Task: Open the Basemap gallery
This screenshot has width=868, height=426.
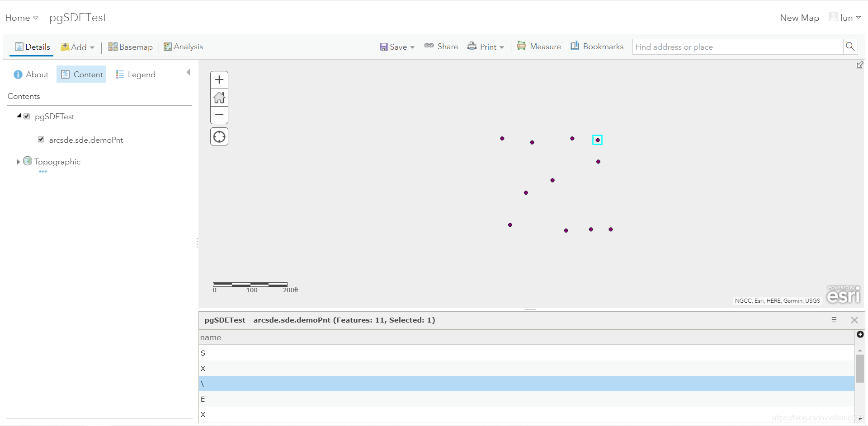Action: (130, 47)
